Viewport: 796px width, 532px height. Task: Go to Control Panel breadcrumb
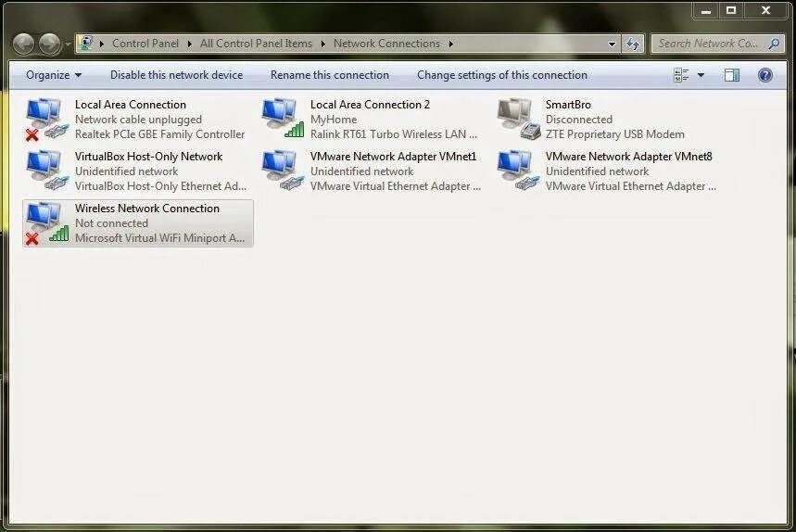pos(145,44)
